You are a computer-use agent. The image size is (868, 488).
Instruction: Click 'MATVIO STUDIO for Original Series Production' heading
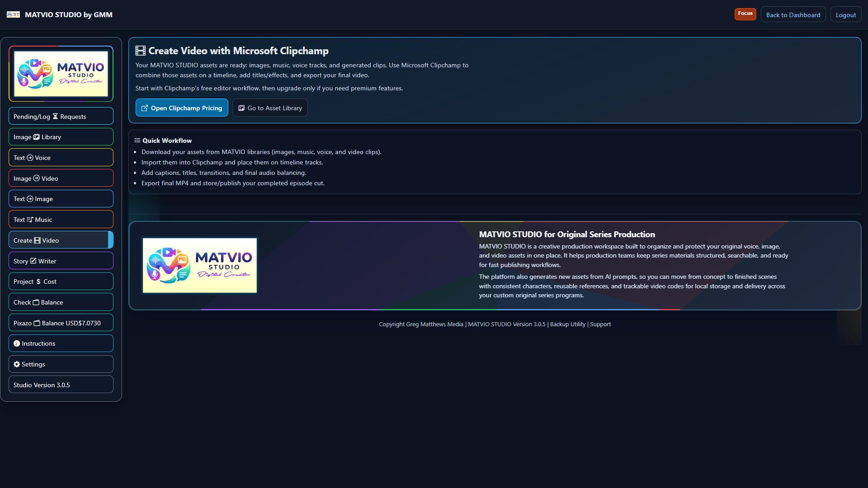567,234
